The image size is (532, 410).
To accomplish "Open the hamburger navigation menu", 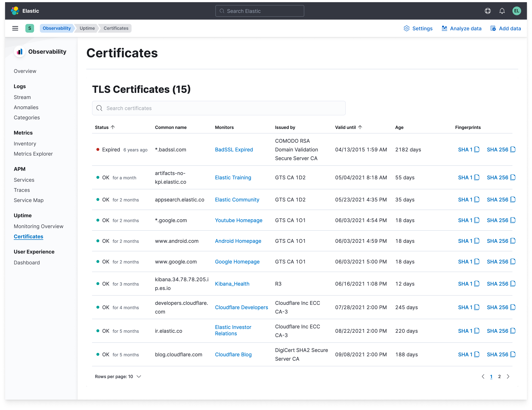I will 15,28.
